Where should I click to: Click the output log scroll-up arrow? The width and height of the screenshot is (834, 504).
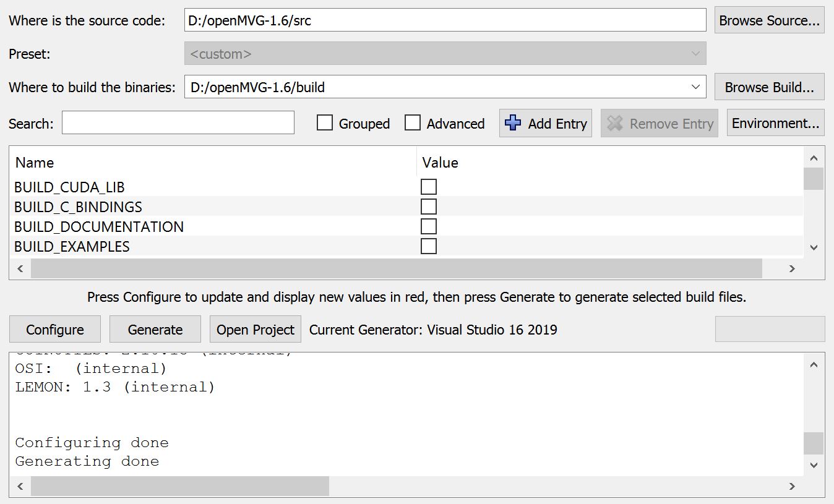(814, 365)
